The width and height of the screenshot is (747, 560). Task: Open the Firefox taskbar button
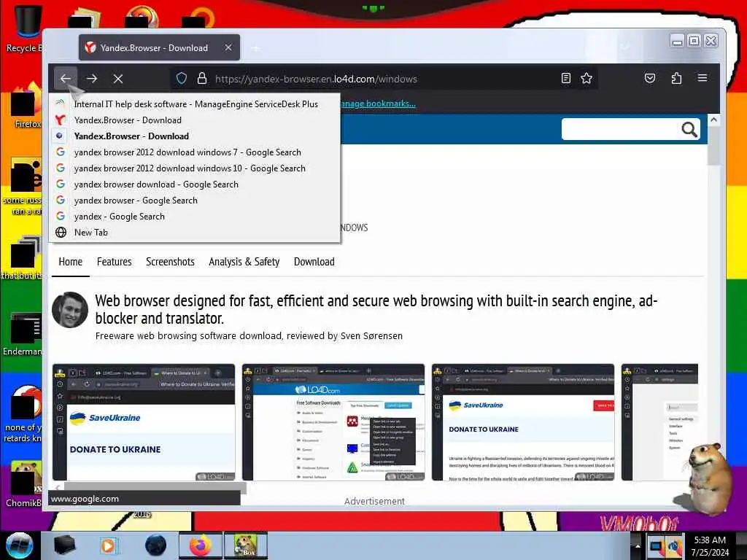(201, 545)
